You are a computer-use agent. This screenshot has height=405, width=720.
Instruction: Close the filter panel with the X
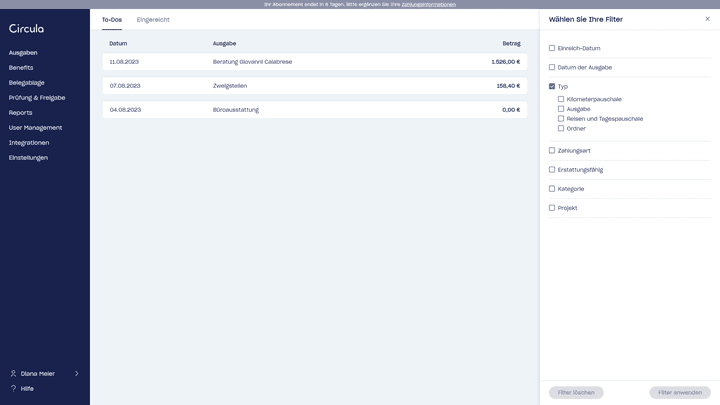(x=708, y=19)
